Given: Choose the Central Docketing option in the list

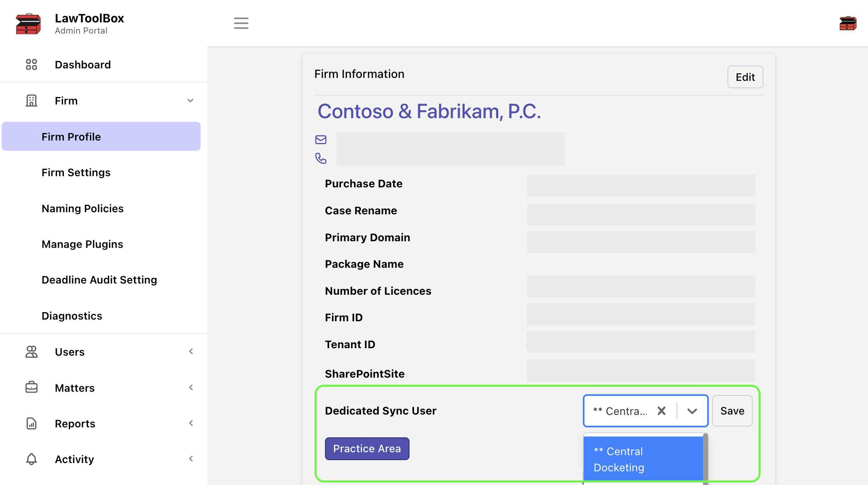Looking at the screenshot, I should click(x=643, y=459).
